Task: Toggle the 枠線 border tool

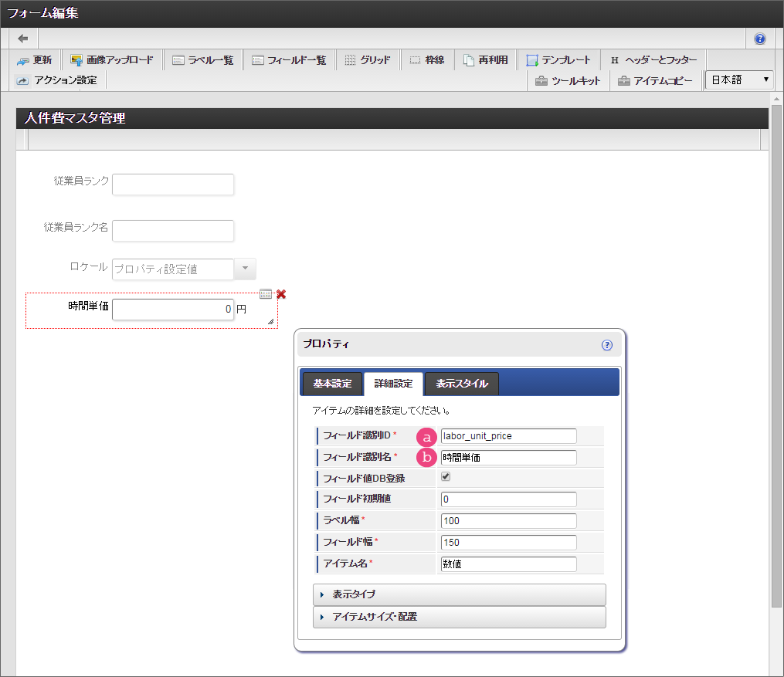Action: coord(427,60)
